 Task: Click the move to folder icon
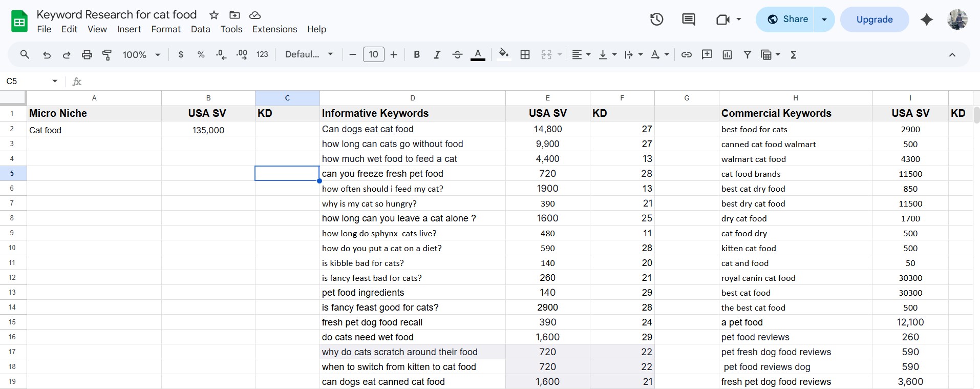[x=235, y=15]
